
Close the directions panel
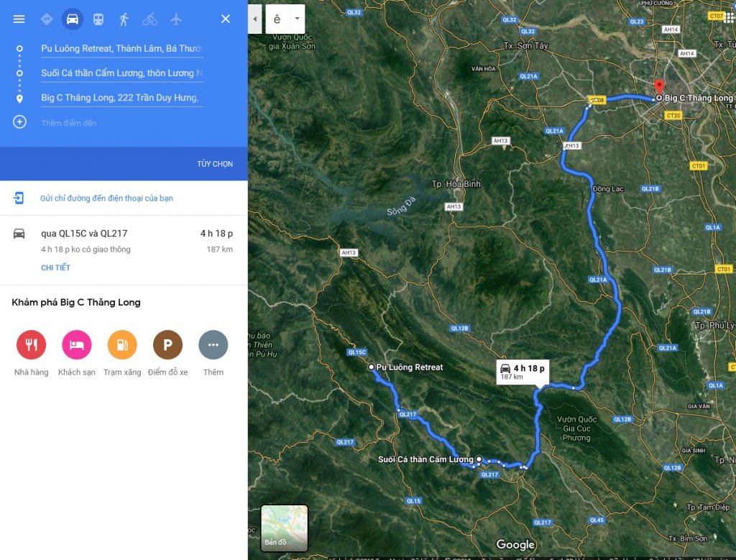(x=225, y=19)
